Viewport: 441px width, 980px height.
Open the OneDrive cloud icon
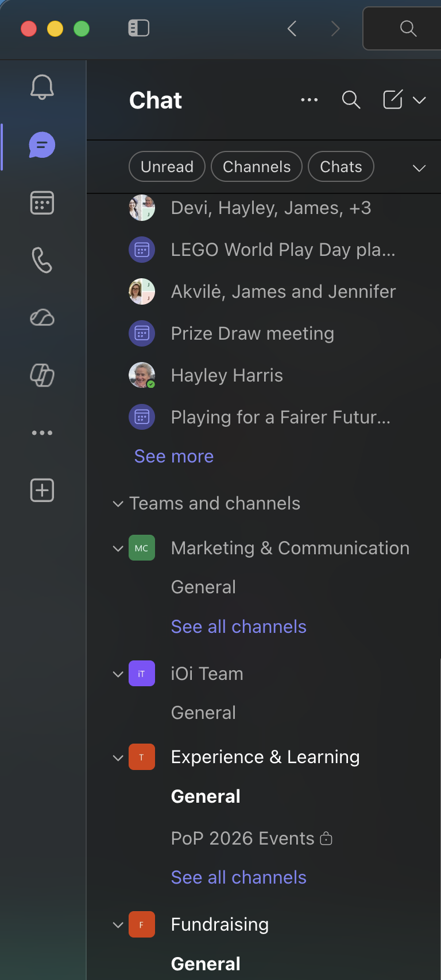coord(42,318)
